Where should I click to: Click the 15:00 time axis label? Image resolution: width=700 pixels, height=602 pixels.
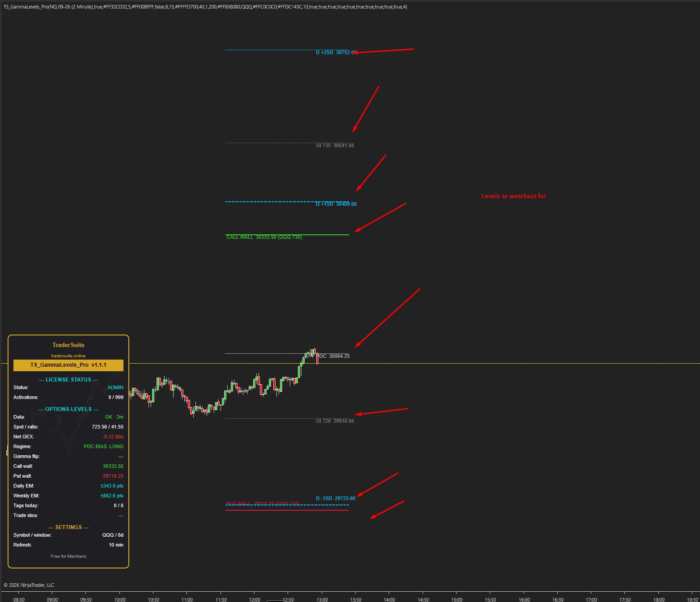[x=457, y=599]
